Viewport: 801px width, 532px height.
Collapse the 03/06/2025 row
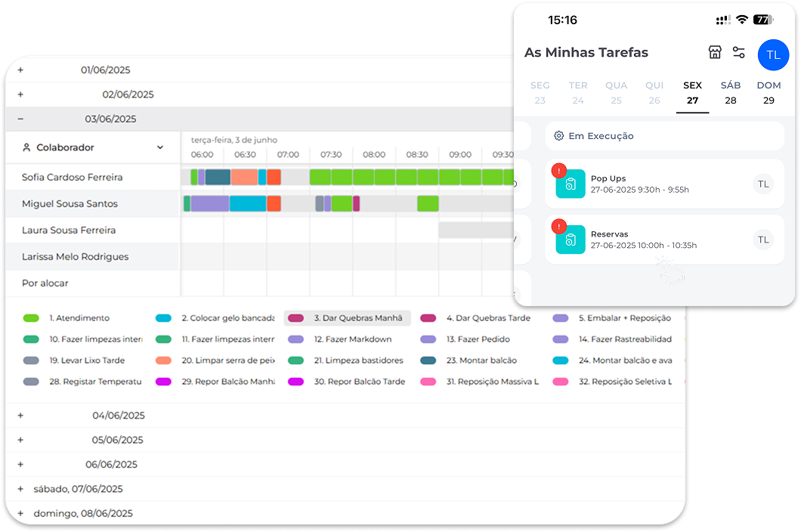20,119
